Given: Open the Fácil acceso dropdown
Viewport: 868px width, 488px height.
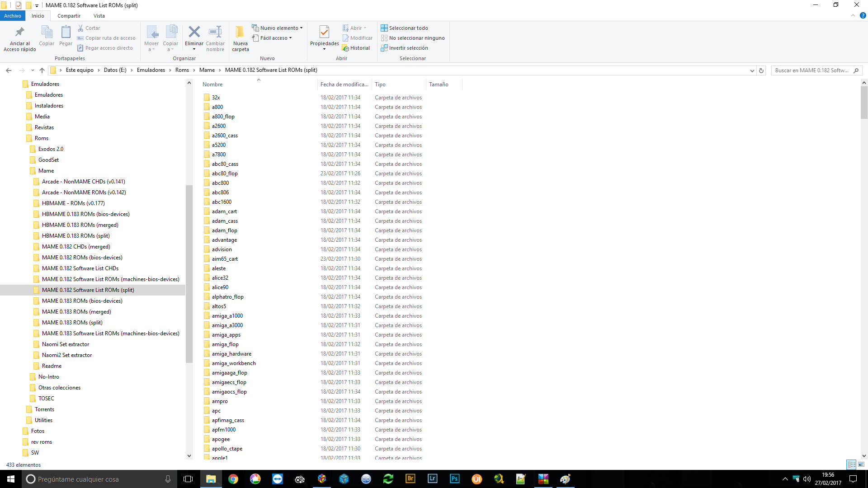Looking at the screenshot, I should pos(272,38).
